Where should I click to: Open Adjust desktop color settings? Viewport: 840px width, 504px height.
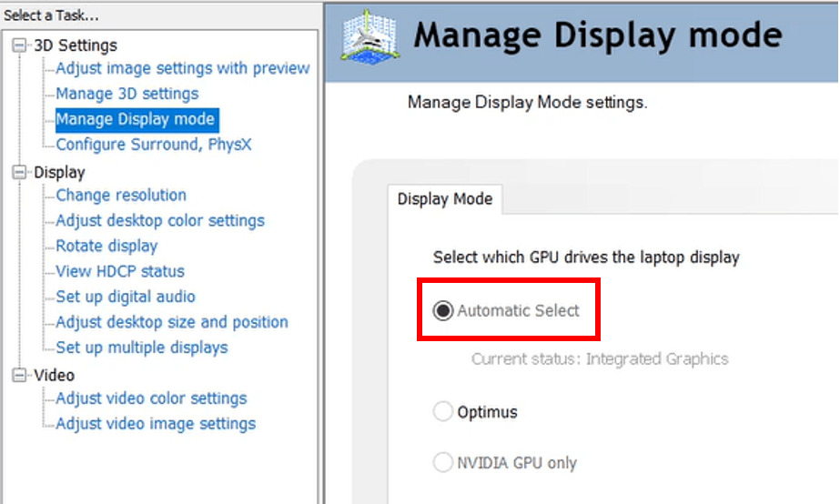pyautogui.click(x=160, y=221)
